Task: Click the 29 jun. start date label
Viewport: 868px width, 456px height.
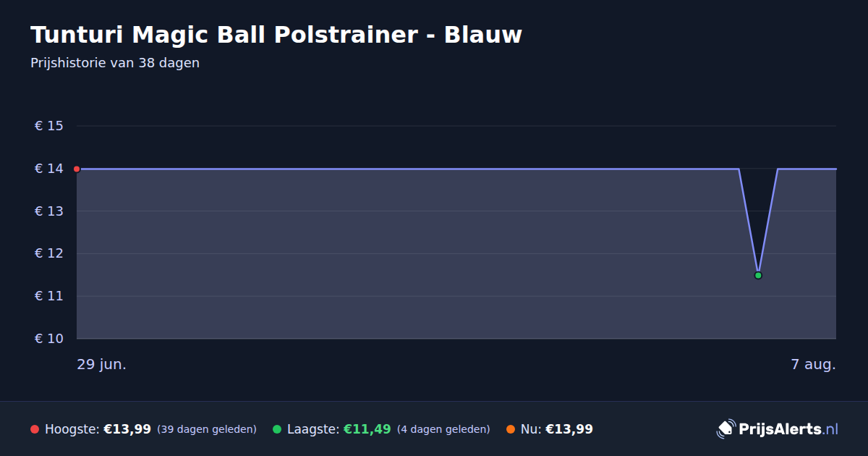Action: point(102,364)
